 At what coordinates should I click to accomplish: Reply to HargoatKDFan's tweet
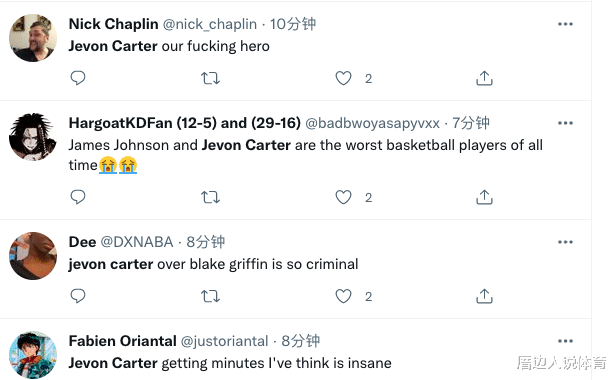(78, 197)
